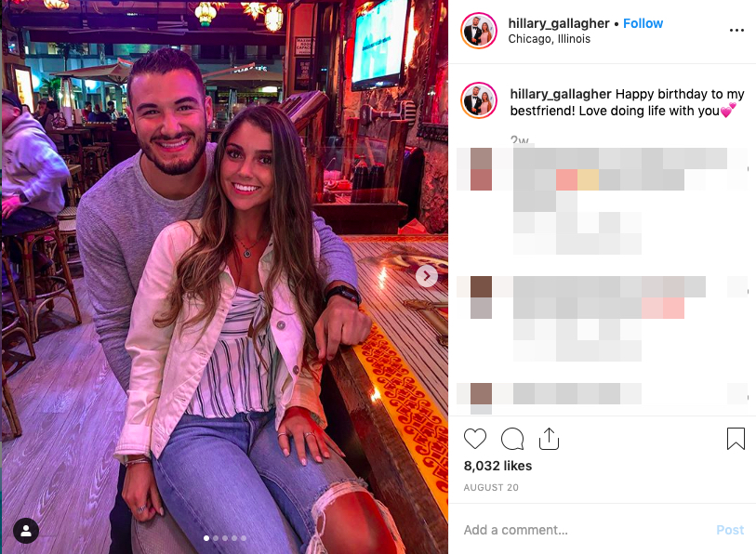Like the post with the heart icon
The height and width of the screenshot is (554, 756).
click(475, 439)
